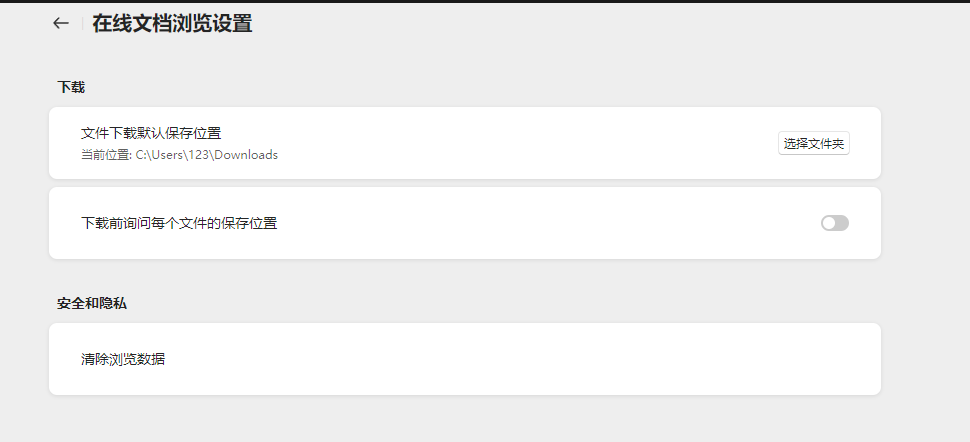Click the C:\Users\123\Downloads path text

[x=207, y=155]
